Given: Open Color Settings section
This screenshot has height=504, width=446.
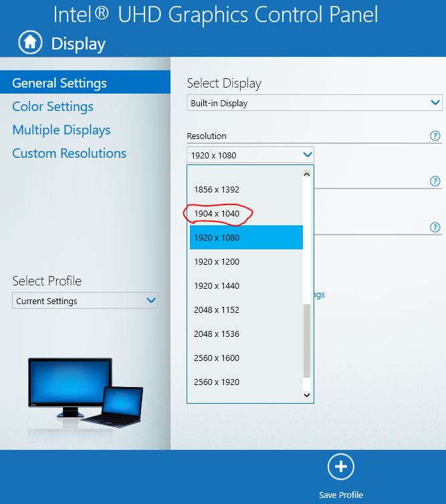Looking at the screenshot, I should point(53,106).
